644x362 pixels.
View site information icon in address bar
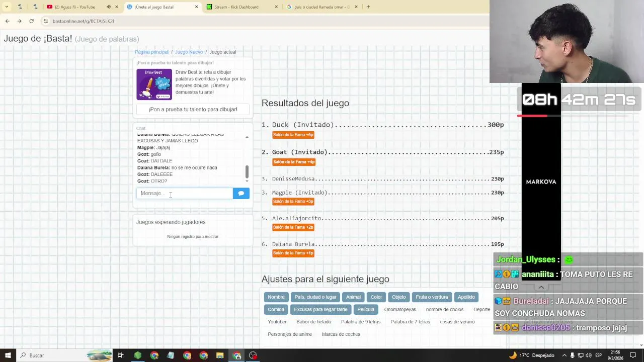[x=46, y=21]
